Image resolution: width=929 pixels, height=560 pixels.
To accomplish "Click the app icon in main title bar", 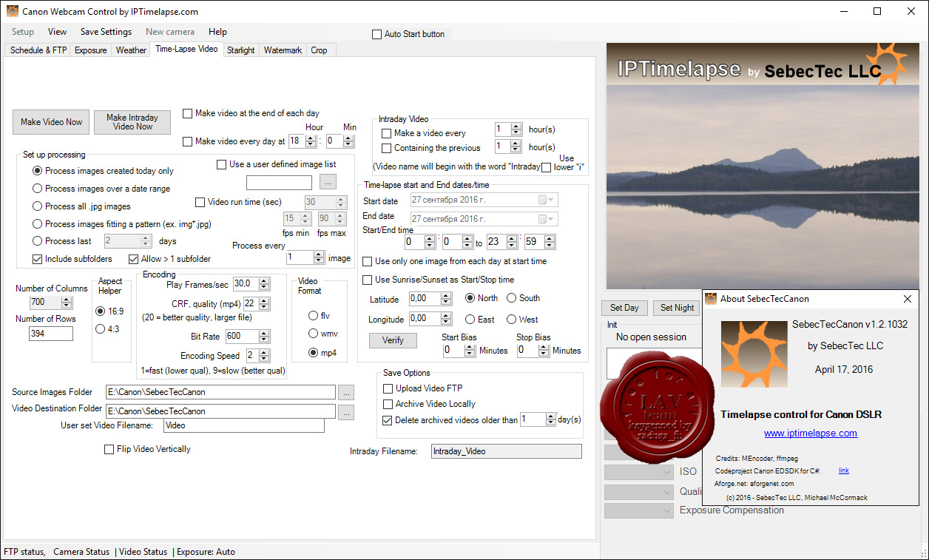I will click(12, 12).
